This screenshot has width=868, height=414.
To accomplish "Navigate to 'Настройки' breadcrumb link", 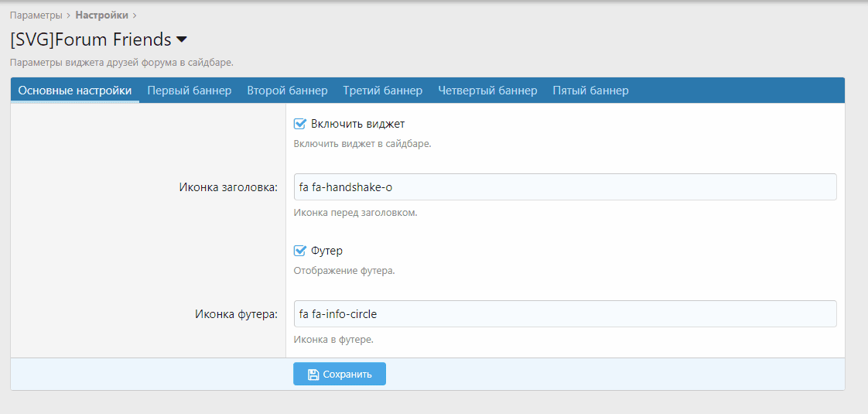I will [101, 15].
